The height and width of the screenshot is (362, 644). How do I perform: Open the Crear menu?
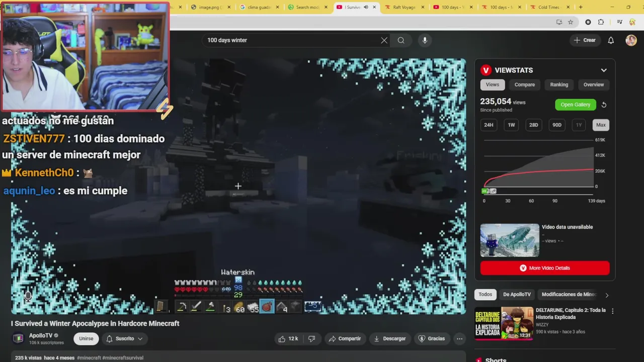(x=585, y=40)
